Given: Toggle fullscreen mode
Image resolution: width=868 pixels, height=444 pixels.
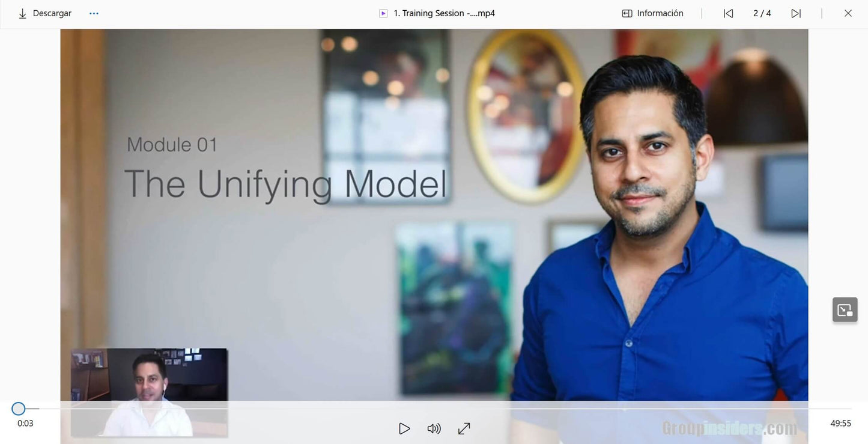Looking at the screenshot, I should [x=464, y=428].
